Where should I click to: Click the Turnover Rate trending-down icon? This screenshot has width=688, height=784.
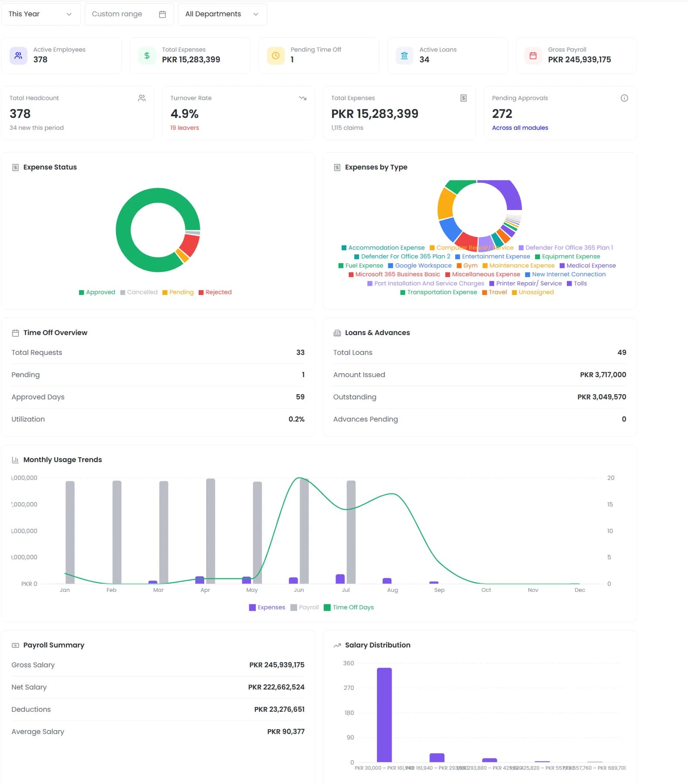[x=303, y=98]
